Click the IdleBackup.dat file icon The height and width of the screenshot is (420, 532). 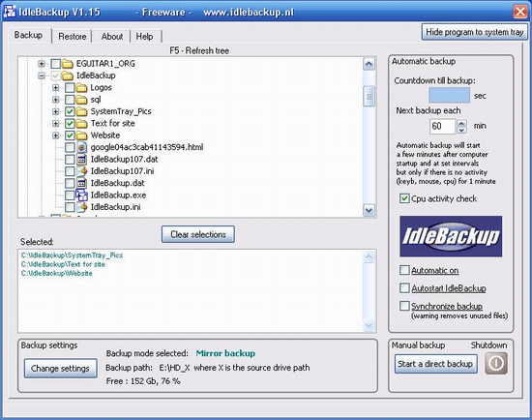[82, 183]
